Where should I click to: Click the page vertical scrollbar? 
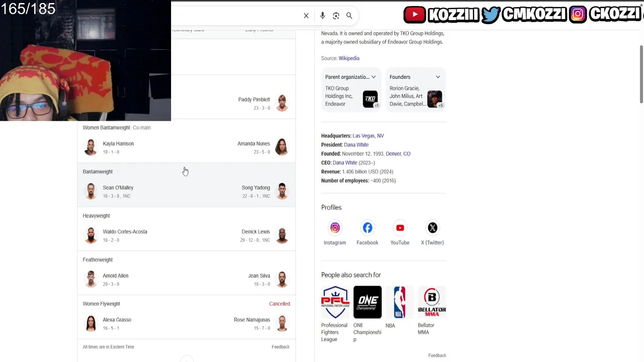[641, 75]
